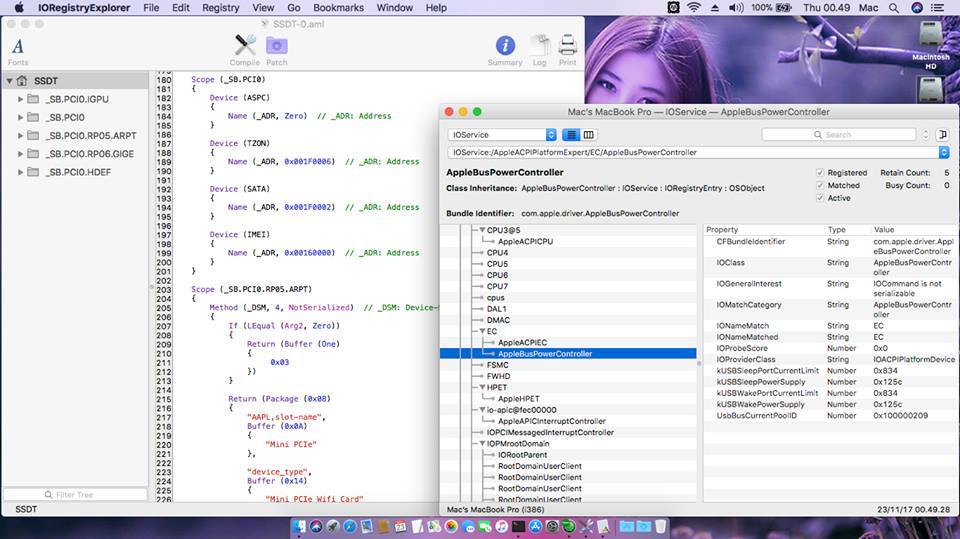Click the eject icon in menu bar
The height and width of the screenshot is (539, 960).
click(714, 7)
